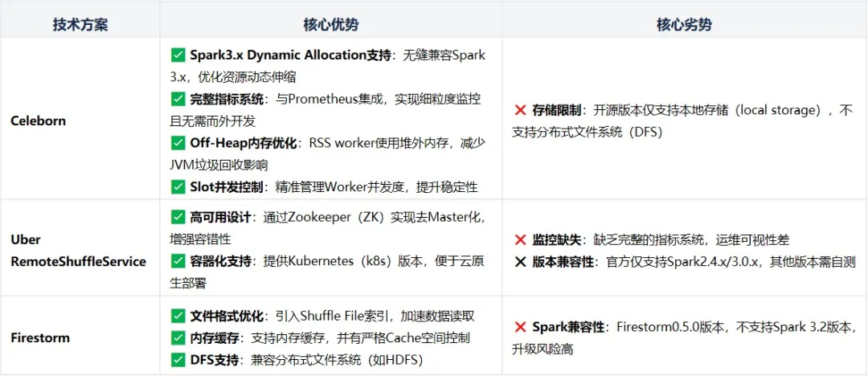
Task: Click the 核心优势 column header
Action: pos(330,26)
